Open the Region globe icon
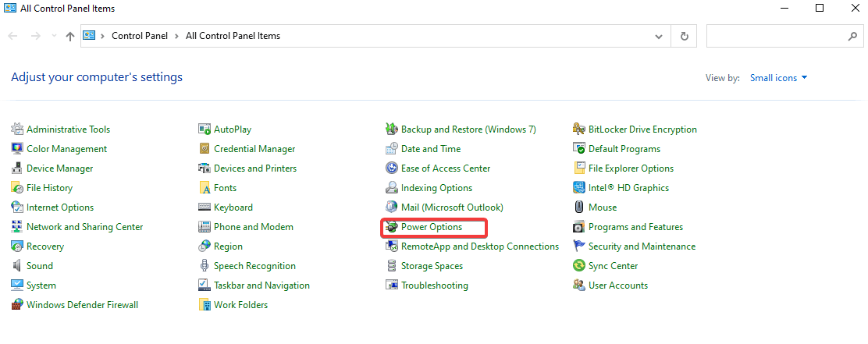 205,246
